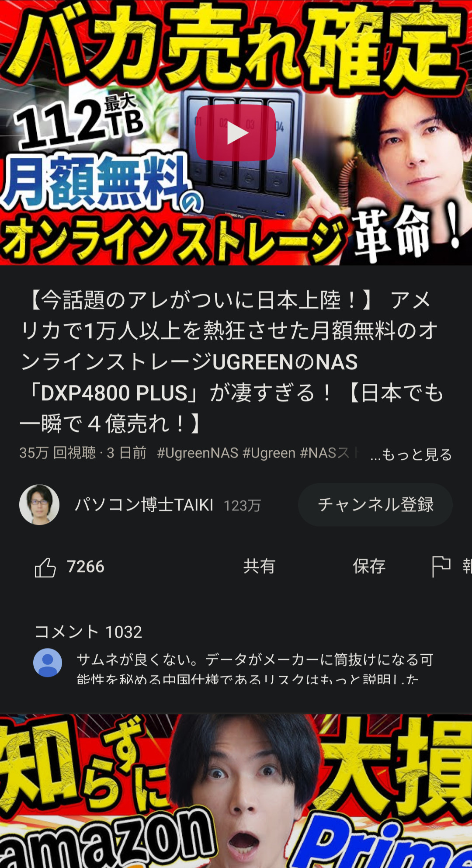Open commenter's blue profile avatar
This screenshot has width=472, height=868.
(48, 663)
